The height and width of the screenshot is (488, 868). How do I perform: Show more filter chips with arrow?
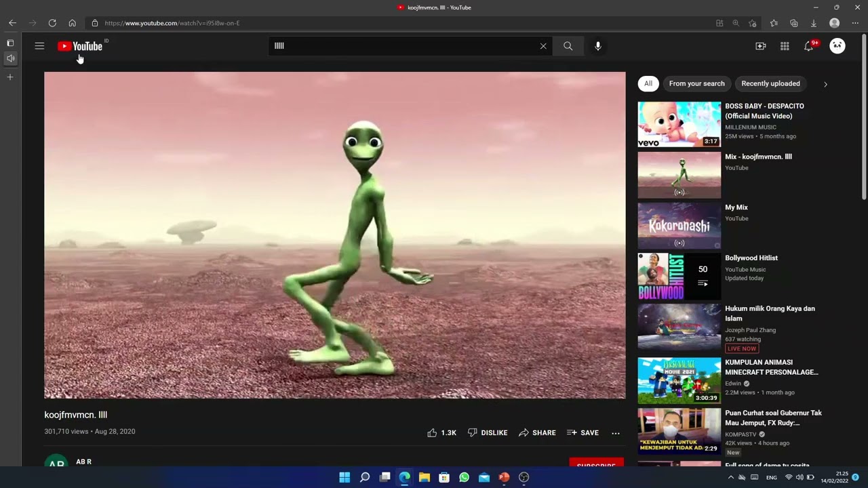[x=825, y=84]
